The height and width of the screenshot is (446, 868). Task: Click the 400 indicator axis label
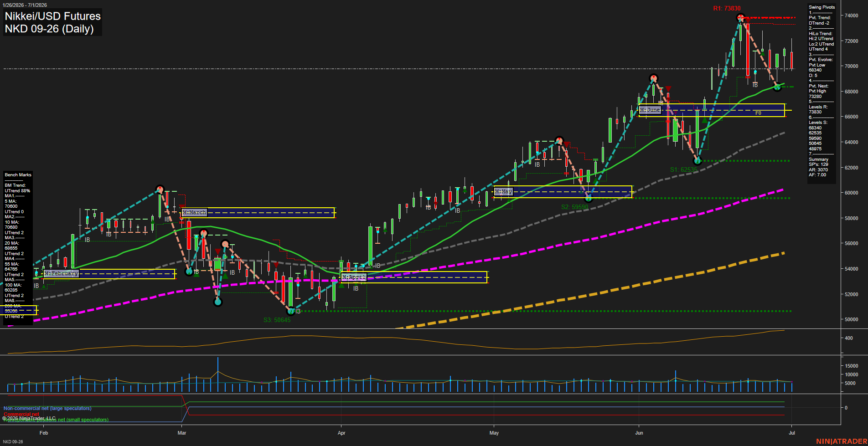click(848, 338)
